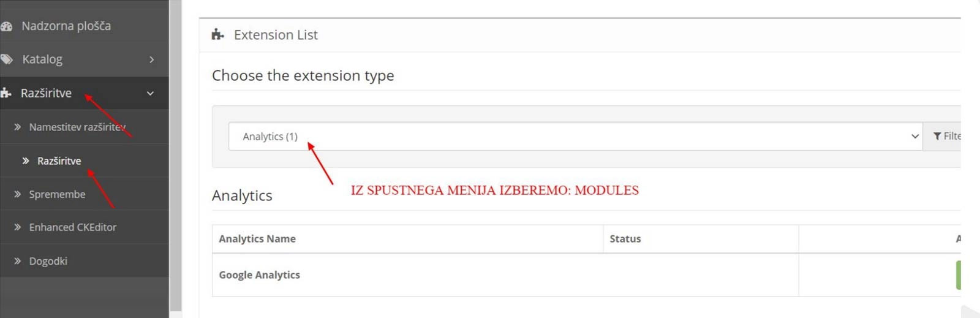Open Namestitev razširitev in the sidebar

77,127
